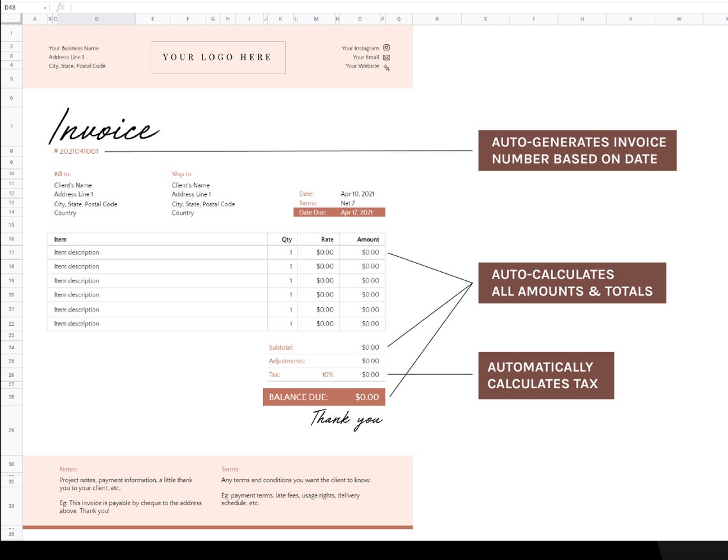Click the BALANCE DUE total cell
The image size is (728, 560).
[x=366, y=397]
